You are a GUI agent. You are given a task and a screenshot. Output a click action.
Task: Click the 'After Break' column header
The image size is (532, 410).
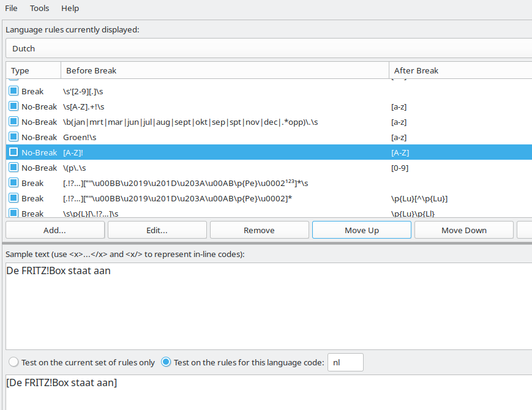click(416, 70)
